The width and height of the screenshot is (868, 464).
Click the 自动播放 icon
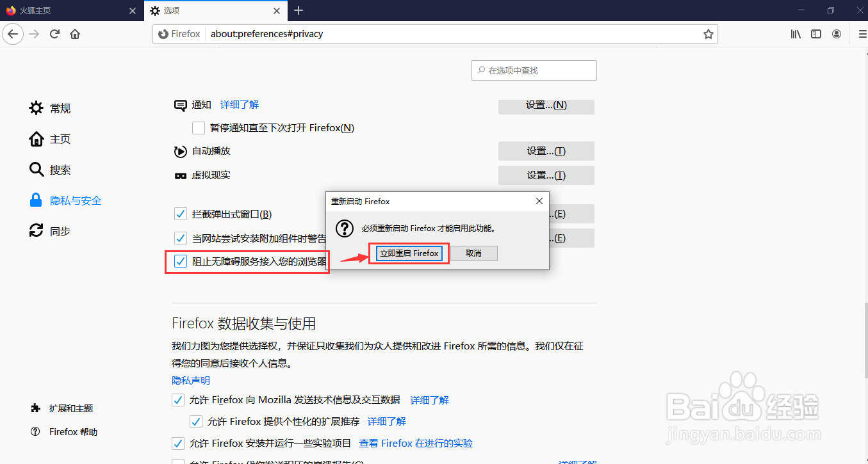point(180,152)
